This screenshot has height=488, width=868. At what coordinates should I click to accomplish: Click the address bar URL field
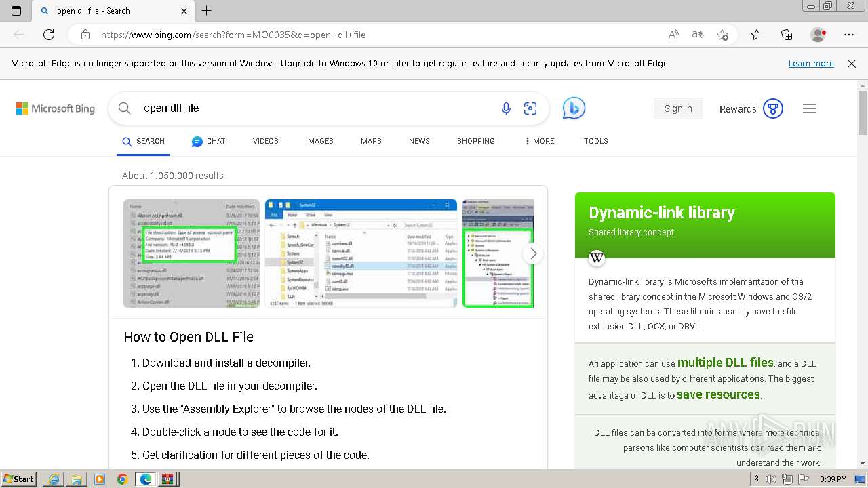(380, 35)
